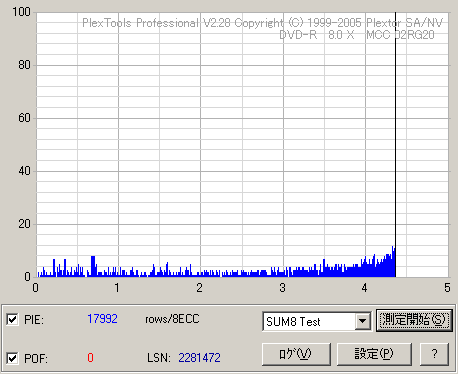Screen dimensions: 458x374
Task: Click the 5 mark on horizontal axis
Action: tap(447, 288)
